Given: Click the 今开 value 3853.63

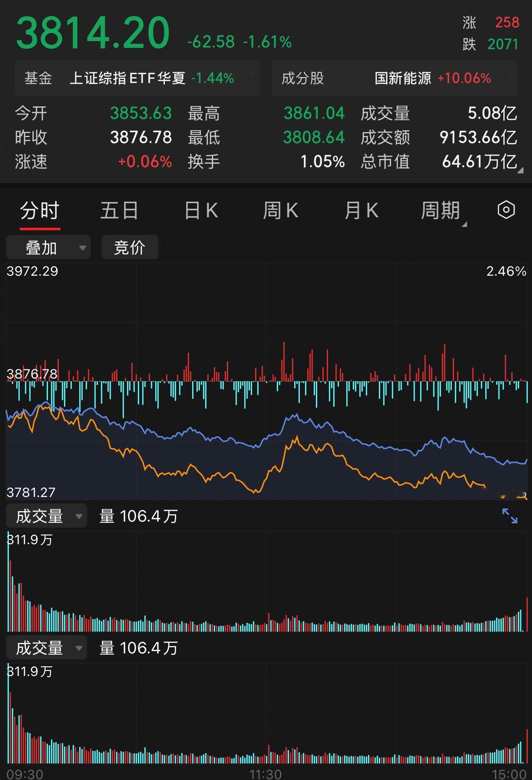Looking at the screenshot, I should point(141,113).
